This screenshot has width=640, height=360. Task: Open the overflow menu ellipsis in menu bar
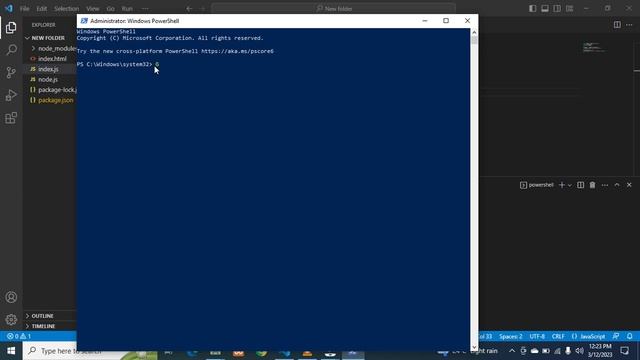[145, 9]
